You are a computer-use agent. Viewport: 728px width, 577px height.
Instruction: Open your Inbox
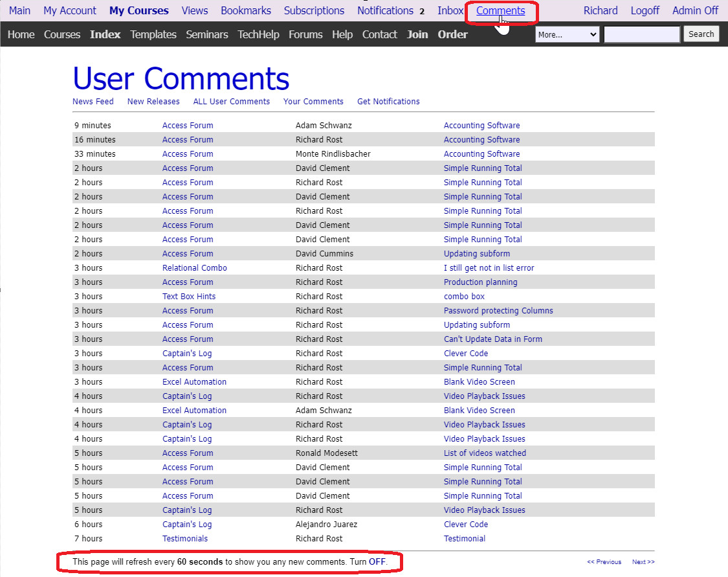[x=450, y=10]
